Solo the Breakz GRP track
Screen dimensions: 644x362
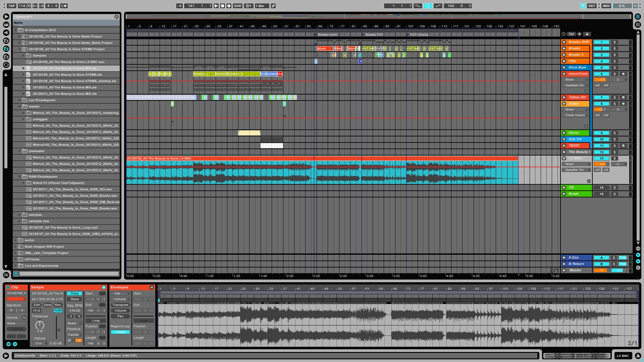[x=614, y=42]
